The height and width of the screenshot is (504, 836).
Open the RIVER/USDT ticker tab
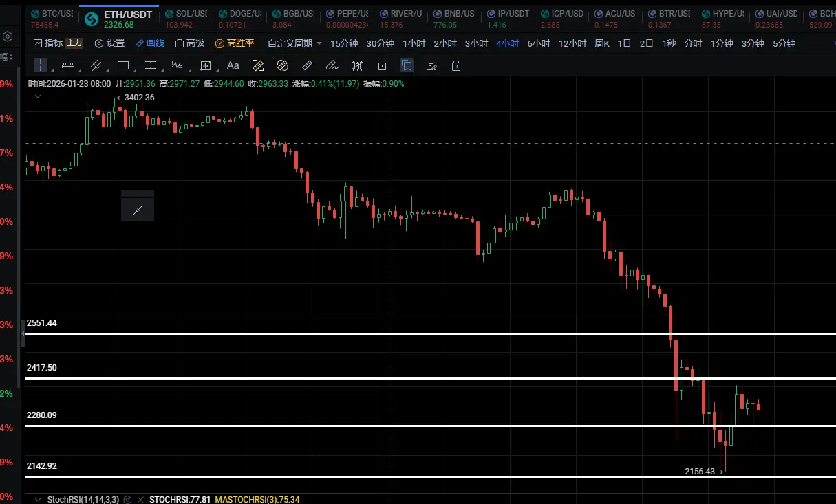[x=401, y=19]
